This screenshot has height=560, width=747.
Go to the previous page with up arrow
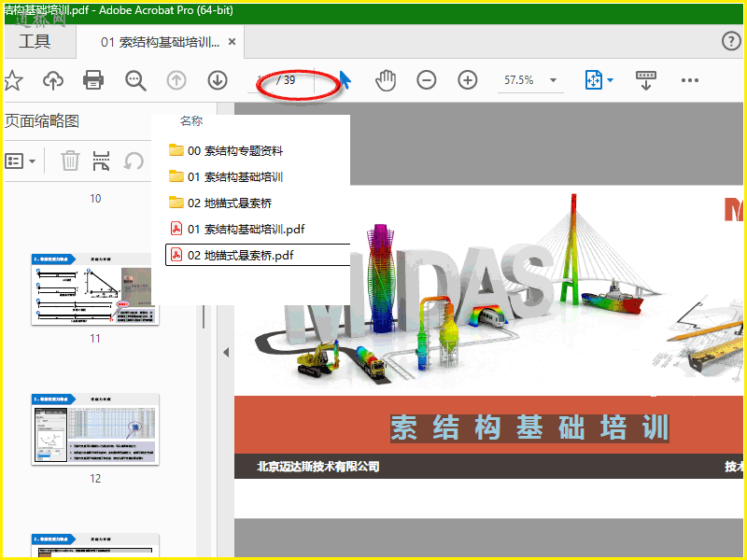176,80
